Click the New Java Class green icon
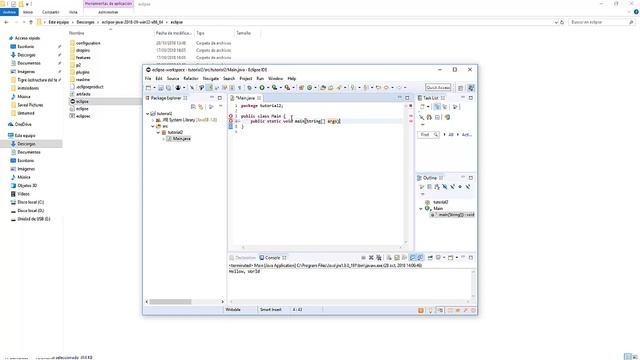 point(310,88)
